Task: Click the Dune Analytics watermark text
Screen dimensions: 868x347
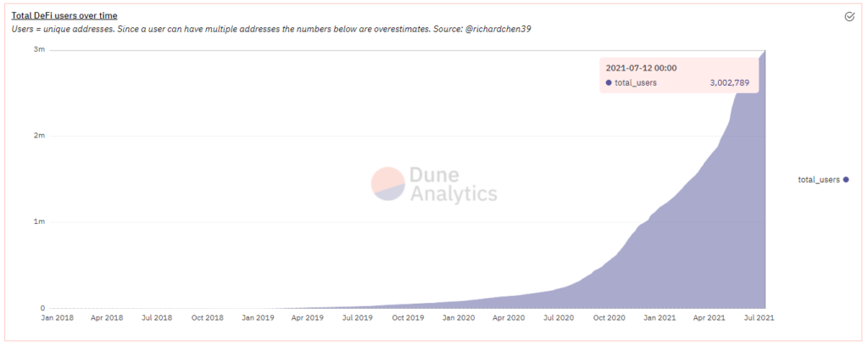Action: [x=453, y=184]
